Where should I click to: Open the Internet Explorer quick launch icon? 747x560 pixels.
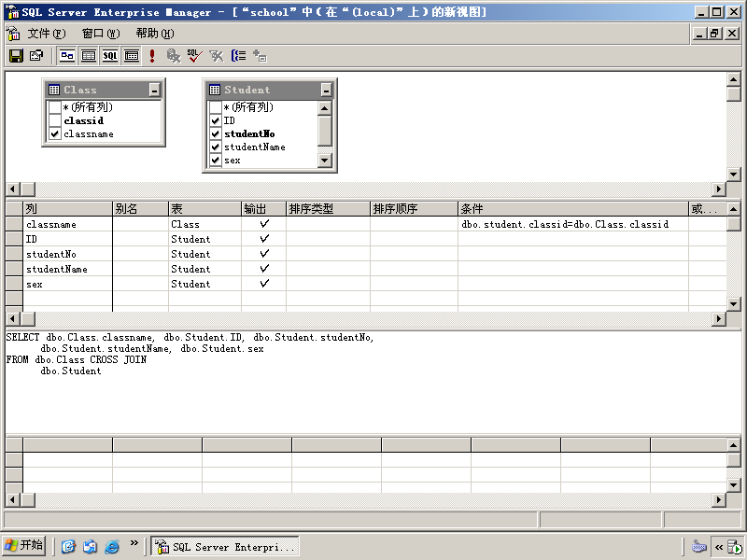[x=111, y=546]
